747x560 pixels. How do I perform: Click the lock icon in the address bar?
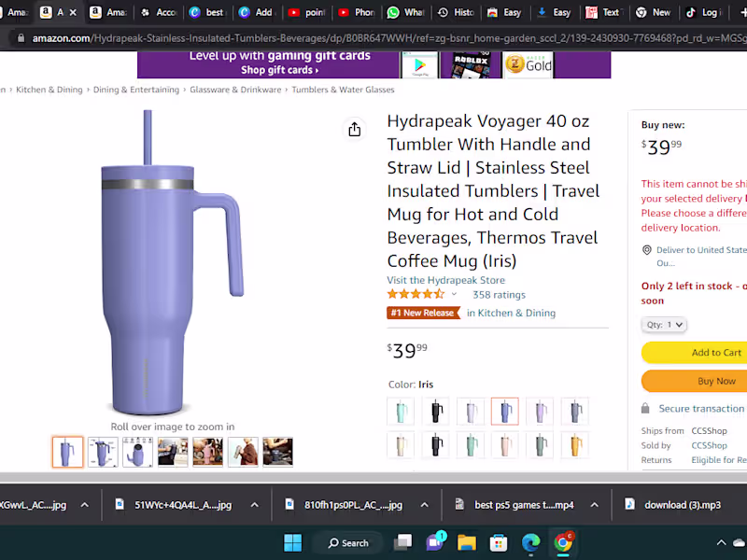(x=21, y=38)
